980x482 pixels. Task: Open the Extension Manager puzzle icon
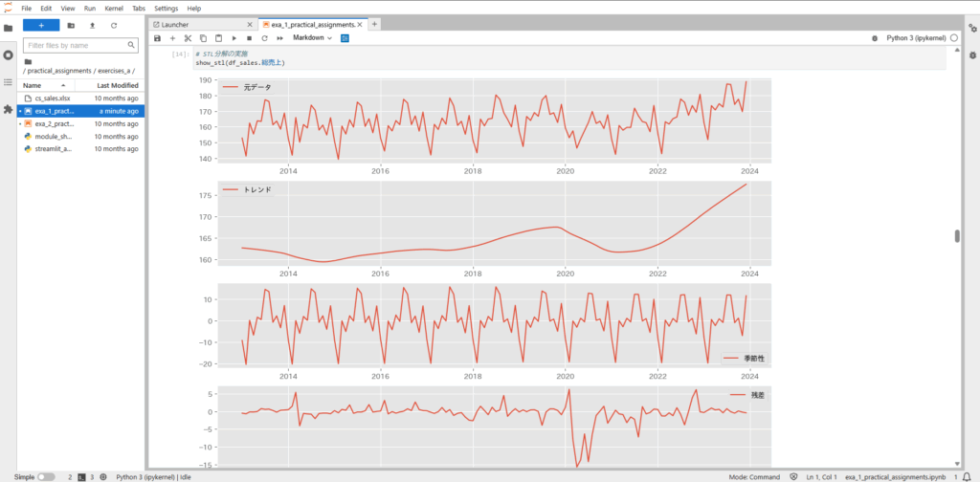click(9, 109)
